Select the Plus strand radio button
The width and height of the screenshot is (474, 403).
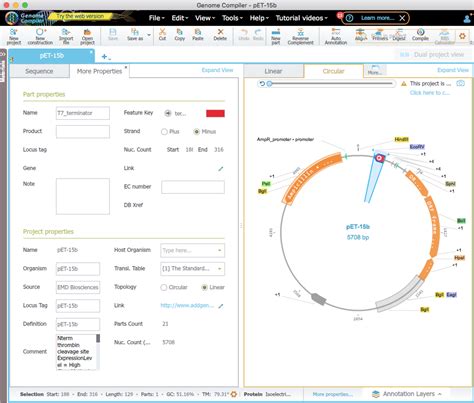[164, 132]
